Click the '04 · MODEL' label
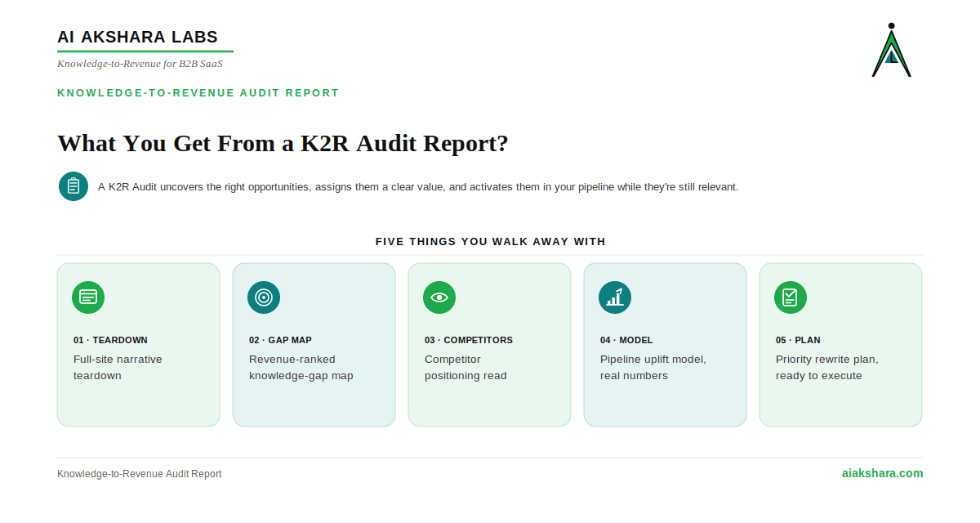980x523 pixels. [x=626, y=340]
